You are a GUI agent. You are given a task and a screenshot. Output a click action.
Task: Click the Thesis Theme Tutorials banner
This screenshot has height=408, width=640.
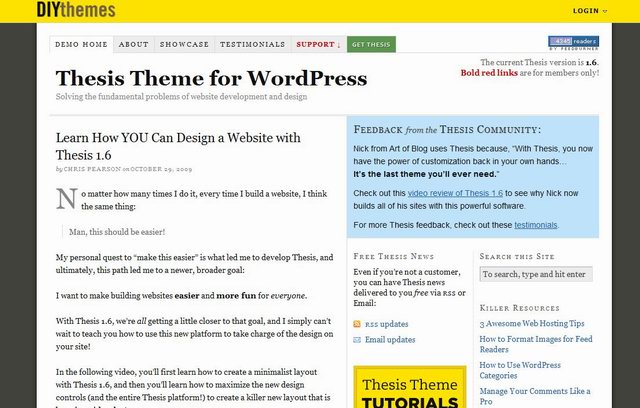(x=410, y=387)
